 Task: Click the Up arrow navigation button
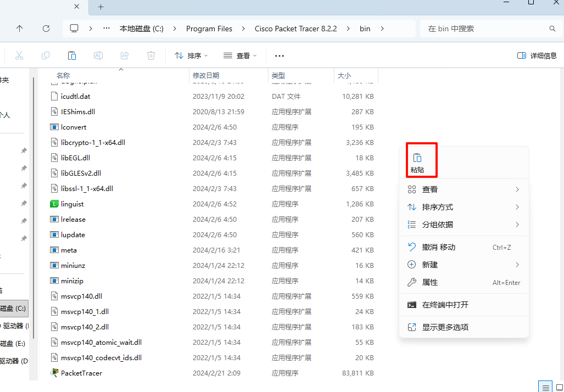[19, 29]
